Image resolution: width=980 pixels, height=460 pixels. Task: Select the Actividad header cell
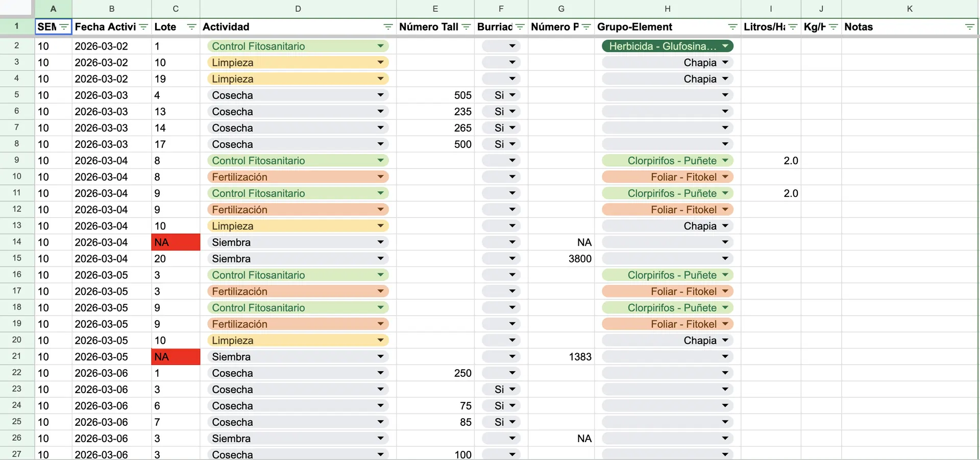pyautogui.click(x=298, y=27)
